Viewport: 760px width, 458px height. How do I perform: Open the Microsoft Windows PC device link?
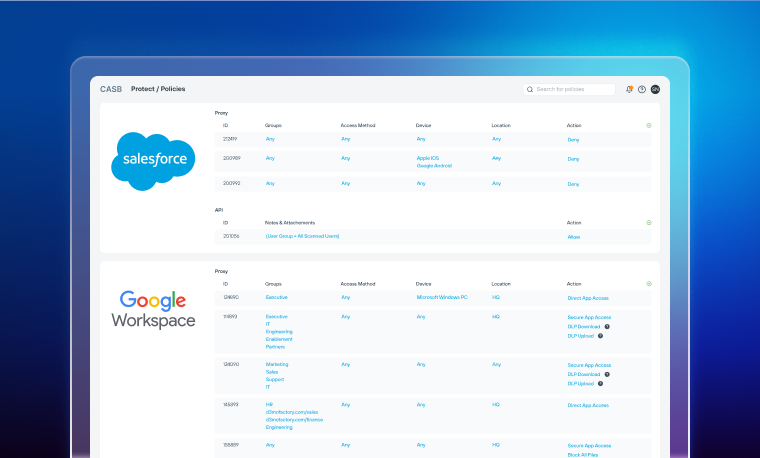coord(442,297)
